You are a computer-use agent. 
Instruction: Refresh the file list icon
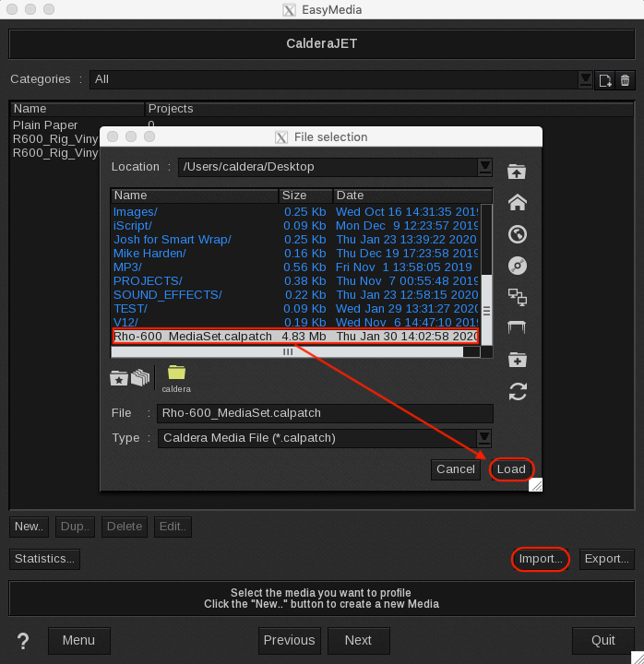tap(518, 391)
